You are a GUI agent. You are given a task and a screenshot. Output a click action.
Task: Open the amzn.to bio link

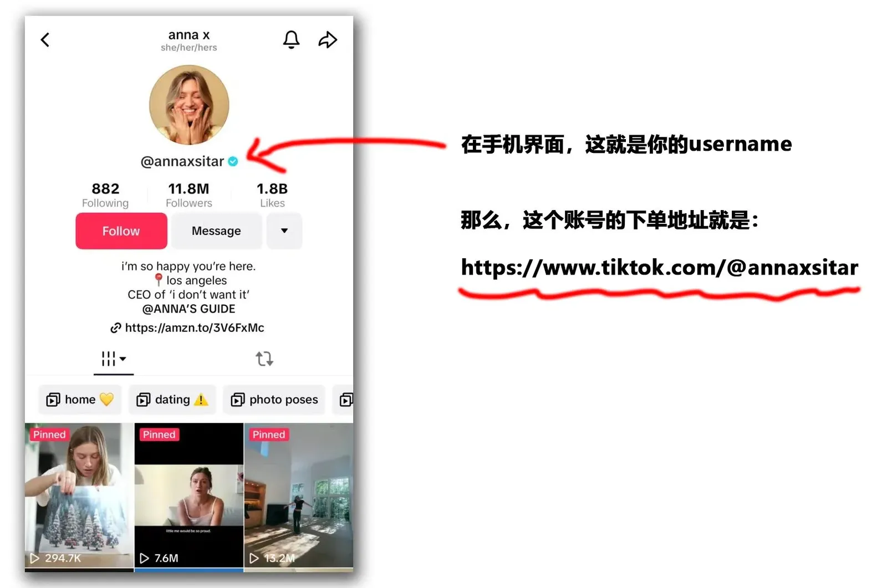pos(195,328)
